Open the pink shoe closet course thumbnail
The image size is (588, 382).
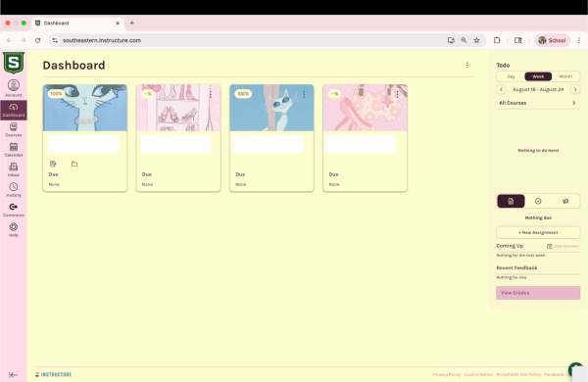(x=178, y=108)
